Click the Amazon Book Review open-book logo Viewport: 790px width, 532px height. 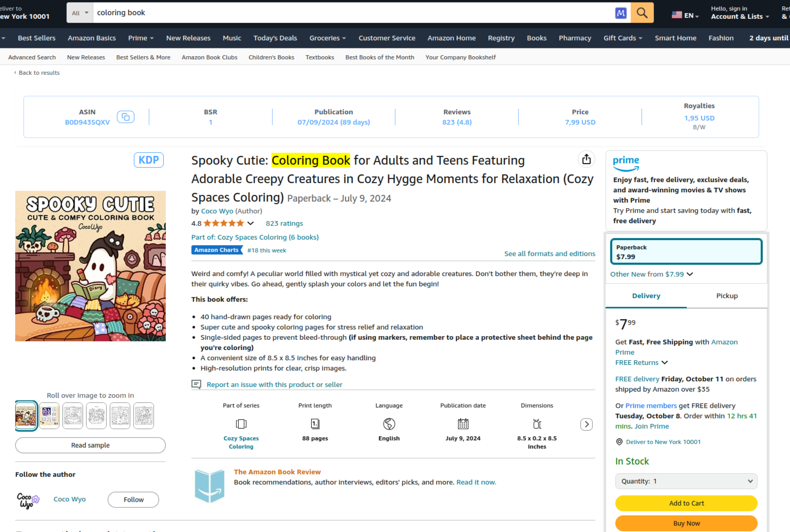(210, 486)
